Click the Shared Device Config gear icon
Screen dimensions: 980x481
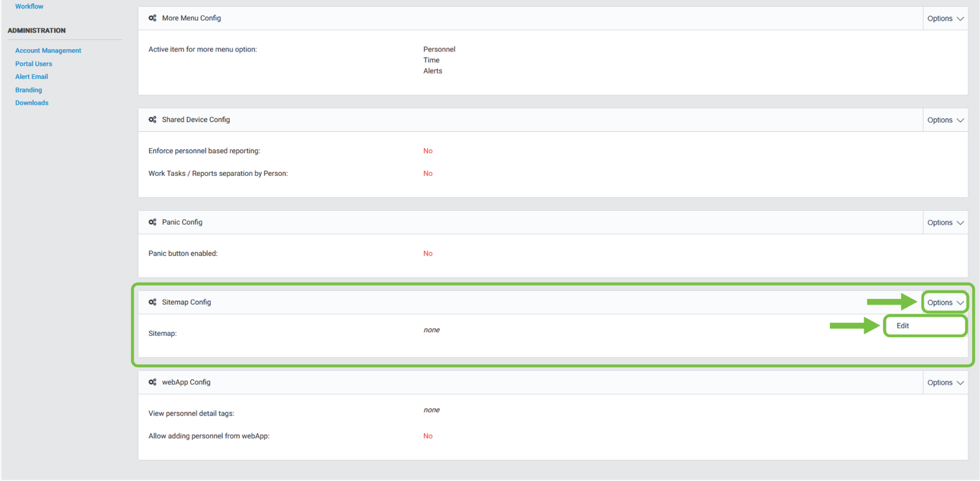153,120
